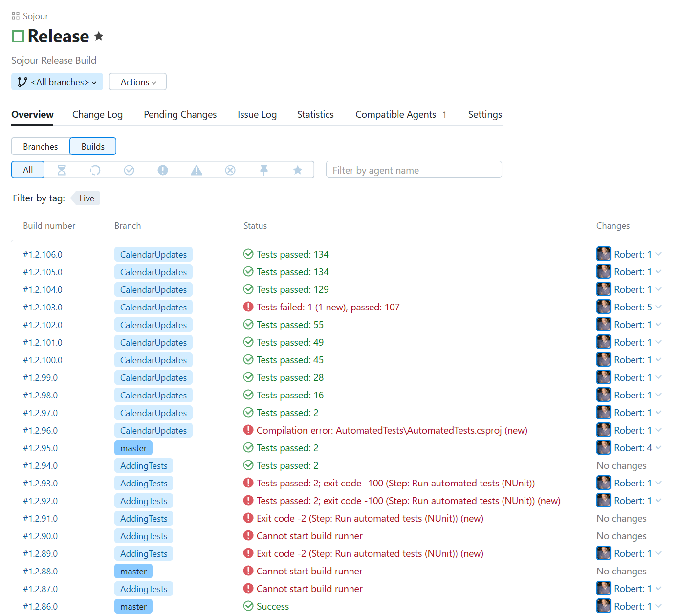This screenshot has width=700, height=616.
Task: Click the Live tag filter
Action: click(87, 198)
